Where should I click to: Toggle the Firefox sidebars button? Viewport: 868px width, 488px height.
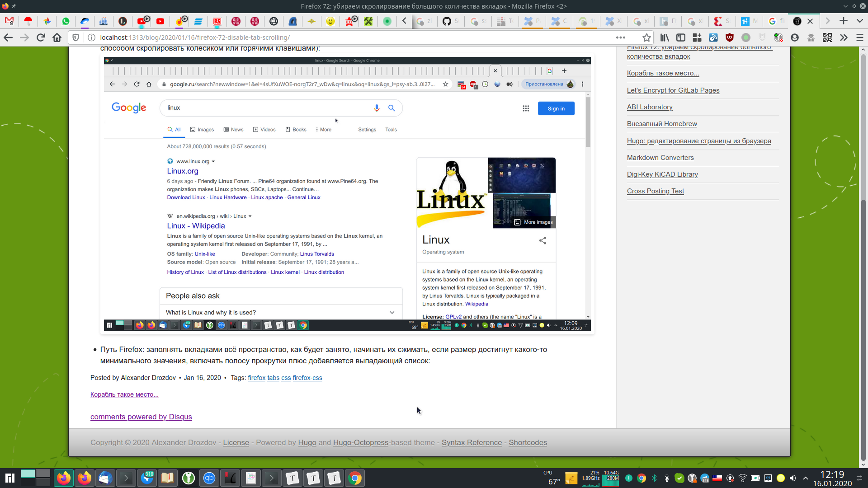pos(681,38)
